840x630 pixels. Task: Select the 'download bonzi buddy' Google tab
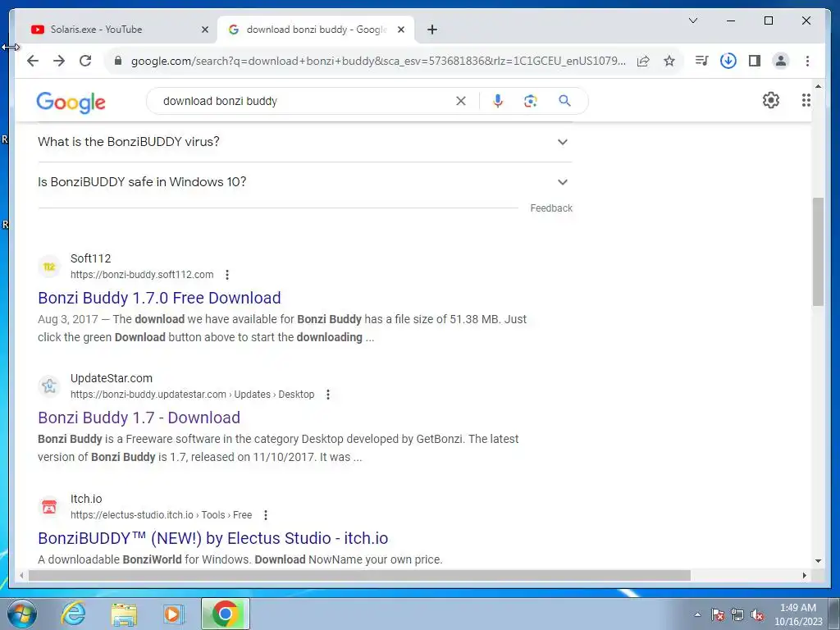316,30
